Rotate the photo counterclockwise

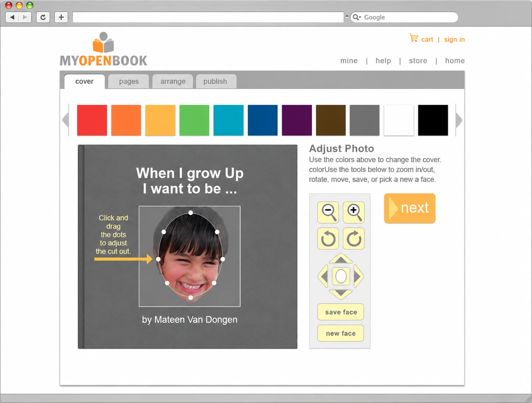click(x=328, y=239)
